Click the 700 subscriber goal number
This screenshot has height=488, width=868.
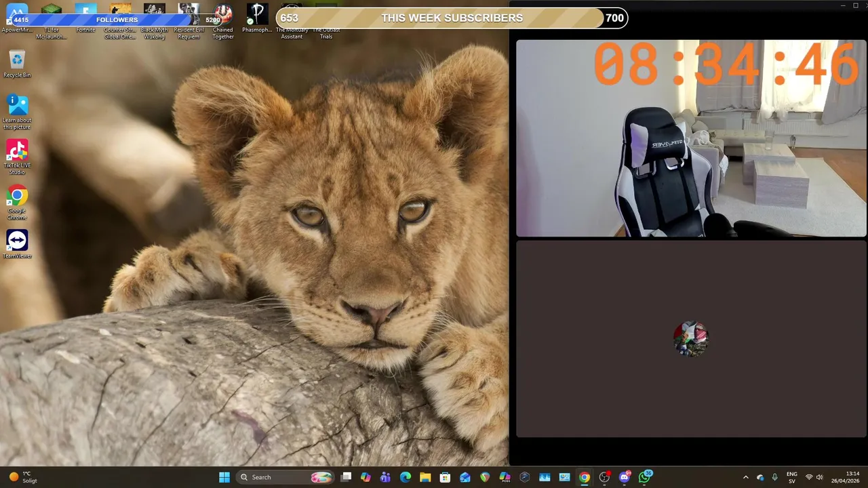pos(614,18)
